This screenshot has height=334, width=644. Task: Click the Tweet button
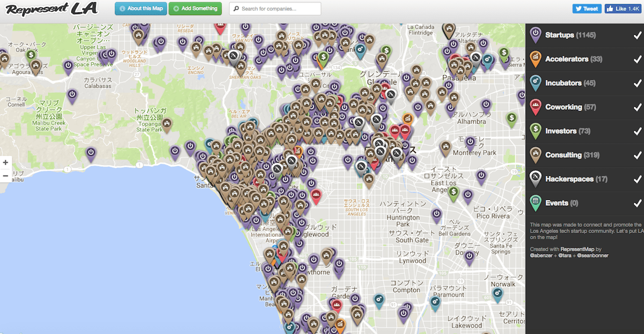click(587, 9)
